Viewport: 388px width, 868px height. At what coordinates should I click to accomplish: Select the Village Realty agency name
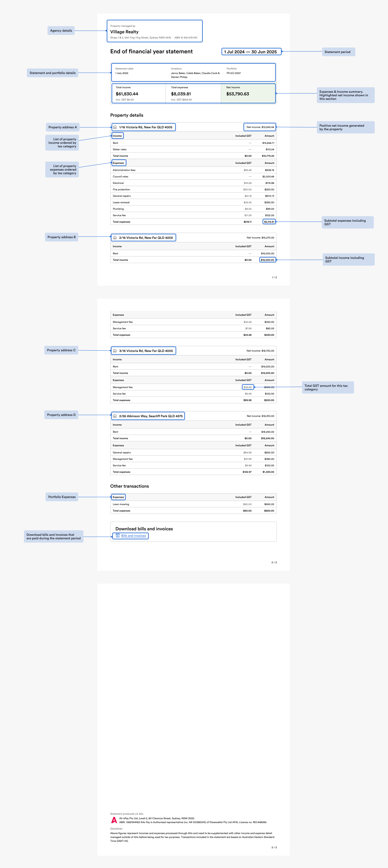(124, 32)
